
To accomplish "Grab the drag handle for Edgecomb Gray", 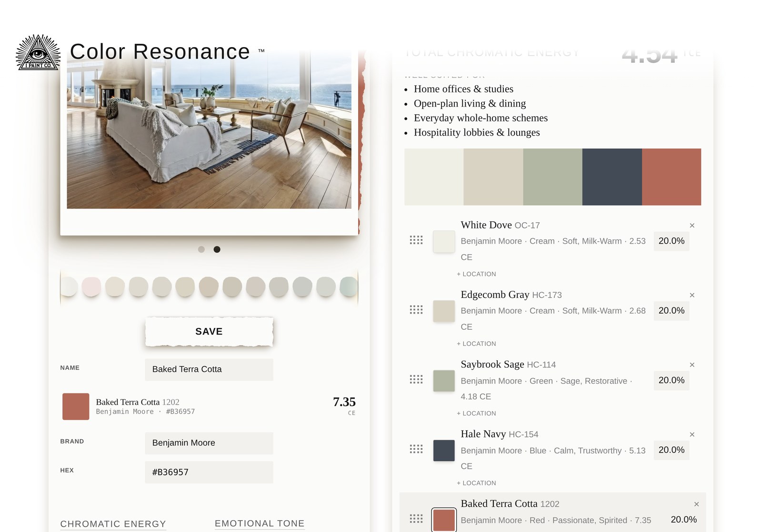I will point(416,310).
